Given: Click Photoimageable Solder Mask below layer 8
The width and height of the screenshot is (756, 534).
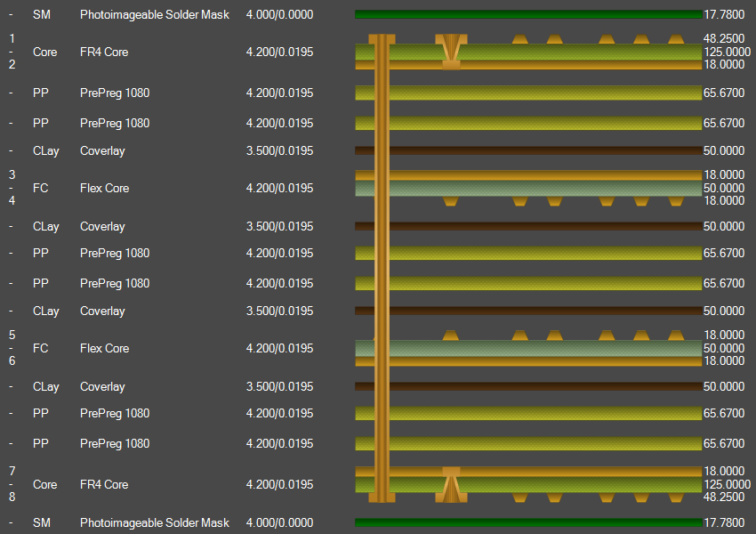Looking at the screenshot, I should coord(154,523).
